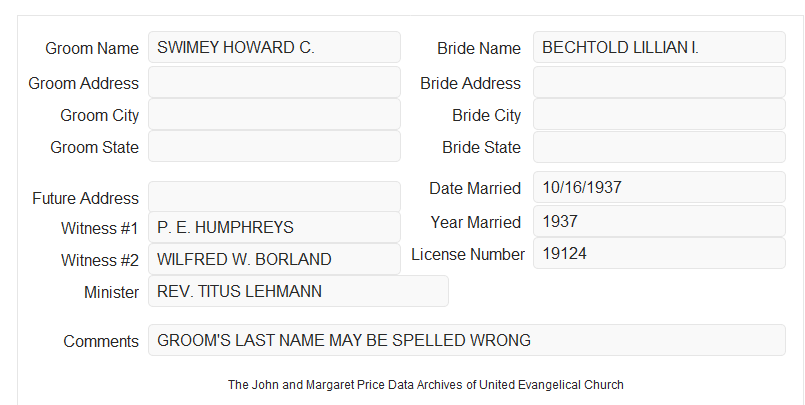This screenshot has height=405, width=805.
Task: Click the Comments field about groom's name
Action: click(467, 340)
